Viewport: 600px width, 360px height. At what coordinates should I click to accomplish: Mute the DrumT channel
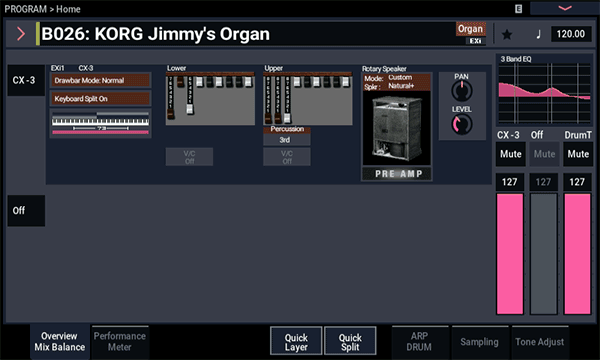[x=578, y=154]
